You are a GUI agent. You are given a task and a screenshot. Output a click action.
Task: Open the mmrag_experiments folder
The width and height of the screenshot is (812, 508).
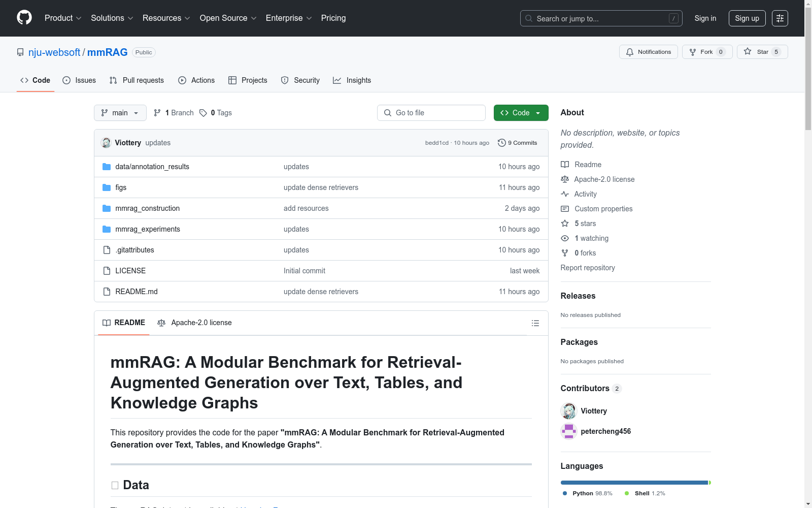tap(148, 229)
